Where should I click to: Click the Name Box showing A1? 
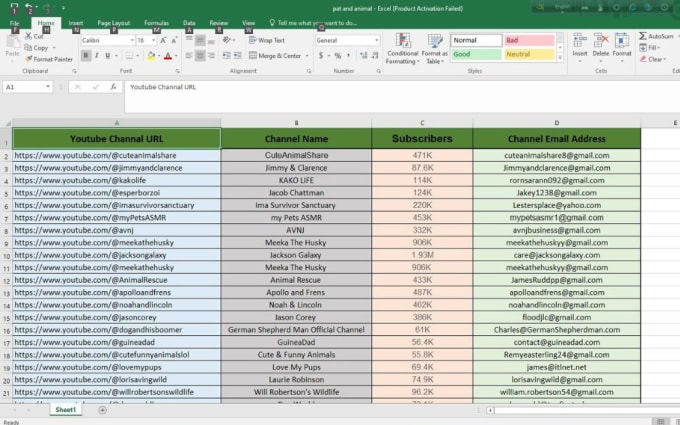tap(28, 87)
